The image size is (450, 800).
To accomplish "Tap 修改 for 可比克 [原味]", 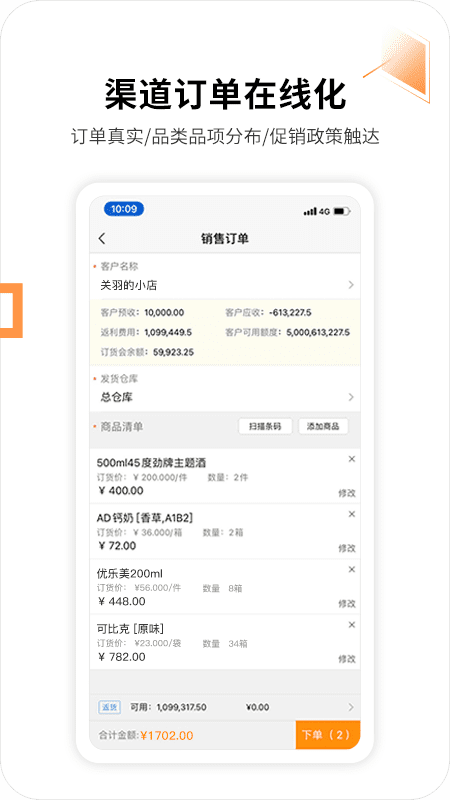I will [x=347, y=659].
